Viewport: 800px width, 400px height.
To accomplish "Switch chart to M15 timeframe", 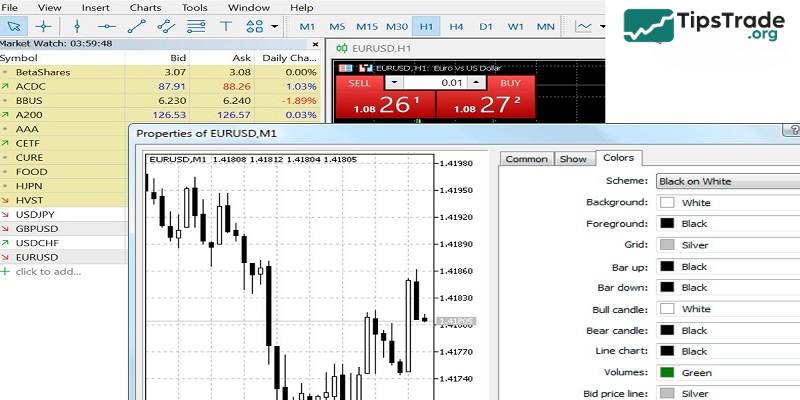I will (368, 26).
